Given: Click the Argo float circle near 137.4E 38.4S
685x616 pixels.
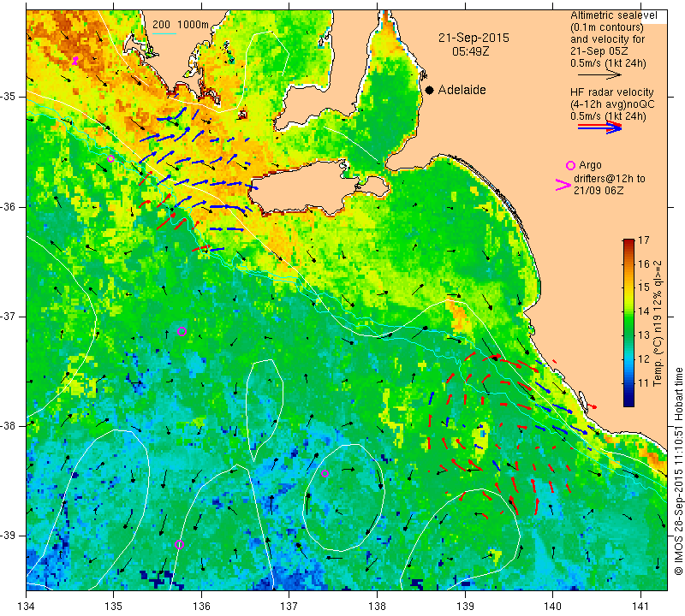Looking at the screenshot, I should click(325, 474).
